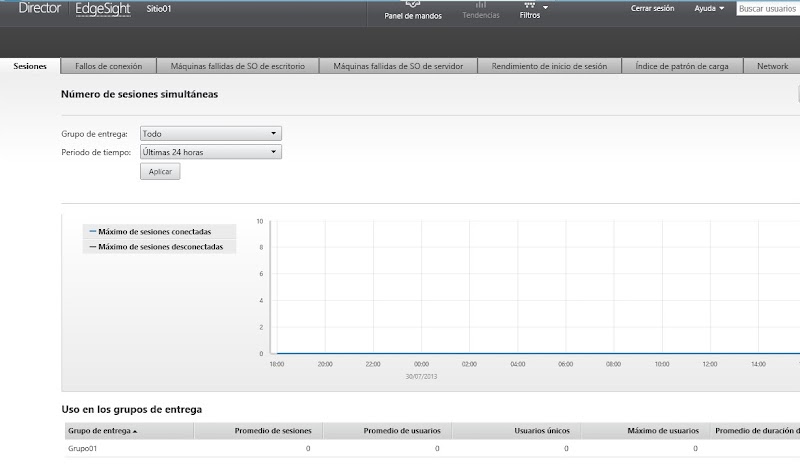Switch to the Network tab

(772, 66)
